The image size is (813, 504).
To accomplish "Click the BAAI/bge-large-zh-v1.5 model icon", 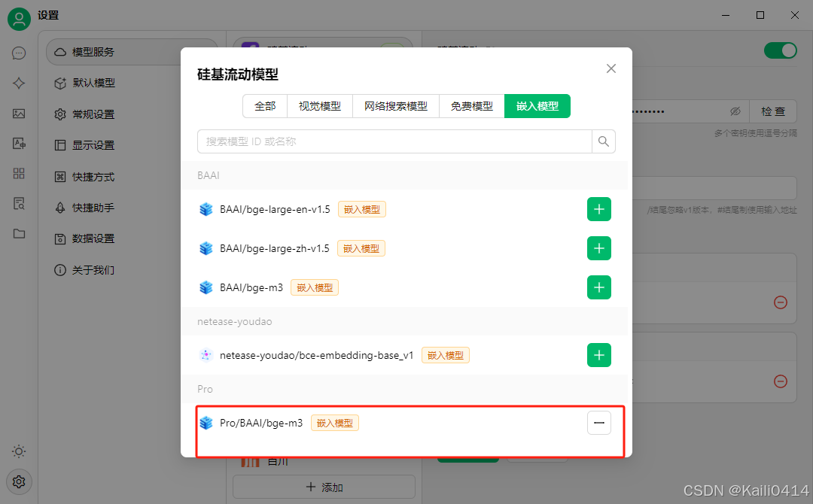I will click(x=206, y=248).
